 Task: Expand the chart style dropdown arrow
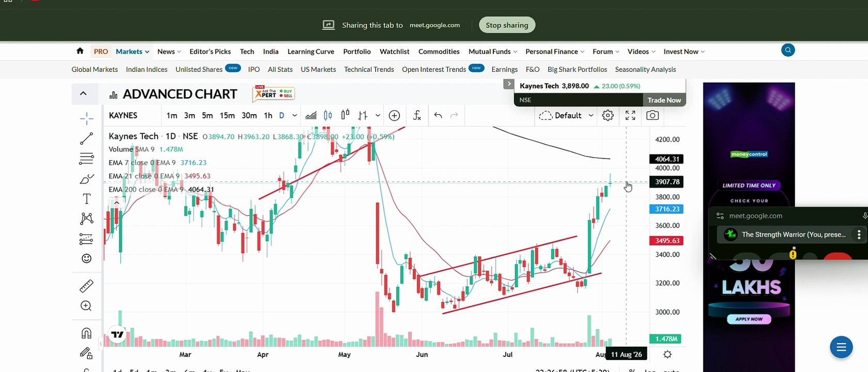(x=378, y=115)
